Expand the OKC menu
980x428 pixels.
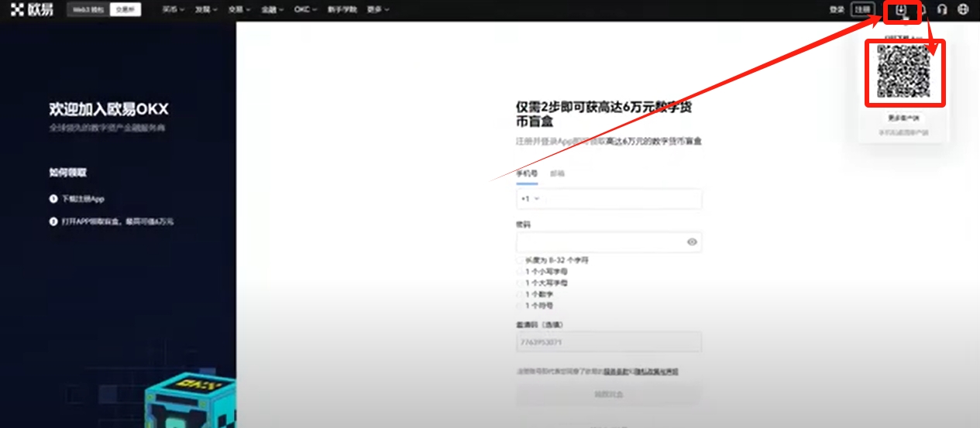click(305, 9)
